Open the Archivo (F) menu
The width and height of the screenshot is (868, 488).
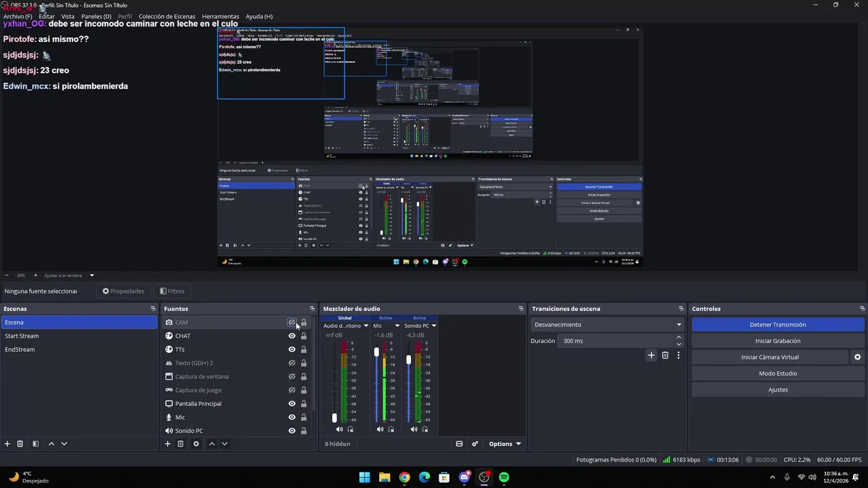pos(18,16)
